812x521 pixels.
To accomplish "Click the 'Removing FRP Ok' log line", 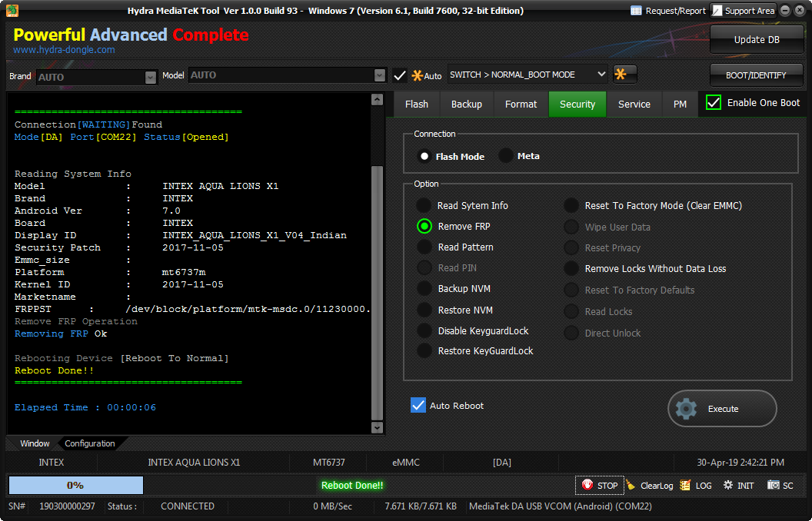I will [x=61, y=334].
